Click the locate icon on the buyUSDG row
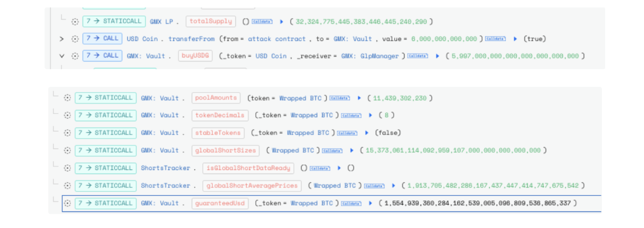The height and width of the screenshot is (228, 644). [75, 56]
